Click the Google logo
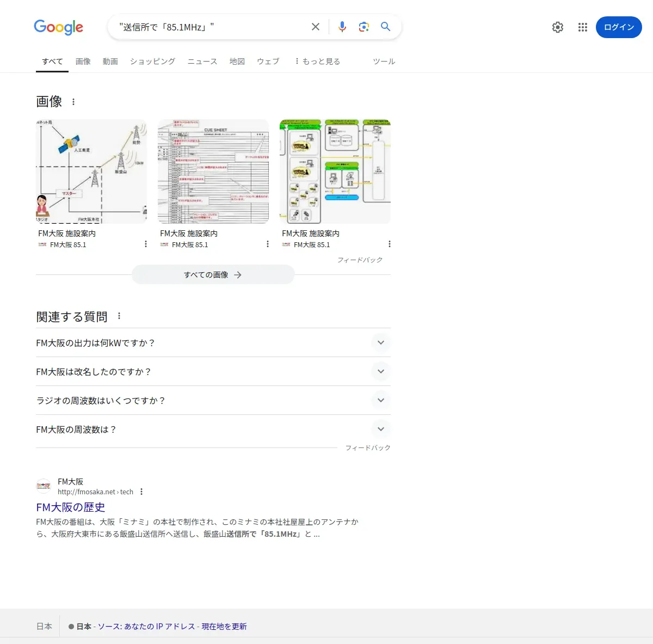The image size is (653, 644). coord(59,27)
